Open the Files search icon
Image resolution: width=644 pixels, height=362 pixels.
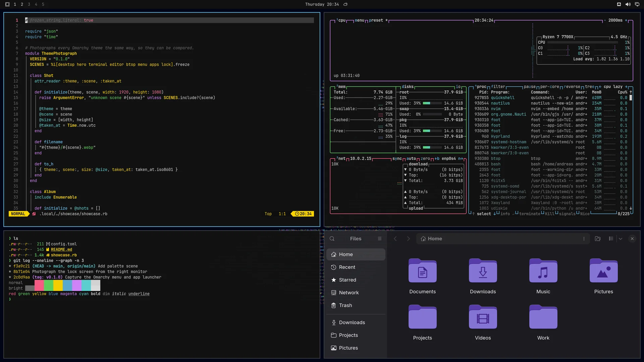click(x=332, y=239)
